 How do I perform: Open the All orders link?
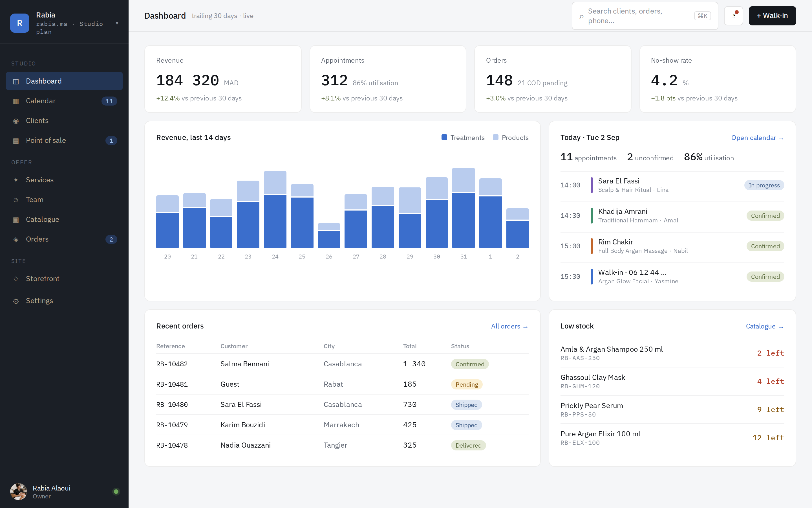(510, 326)
